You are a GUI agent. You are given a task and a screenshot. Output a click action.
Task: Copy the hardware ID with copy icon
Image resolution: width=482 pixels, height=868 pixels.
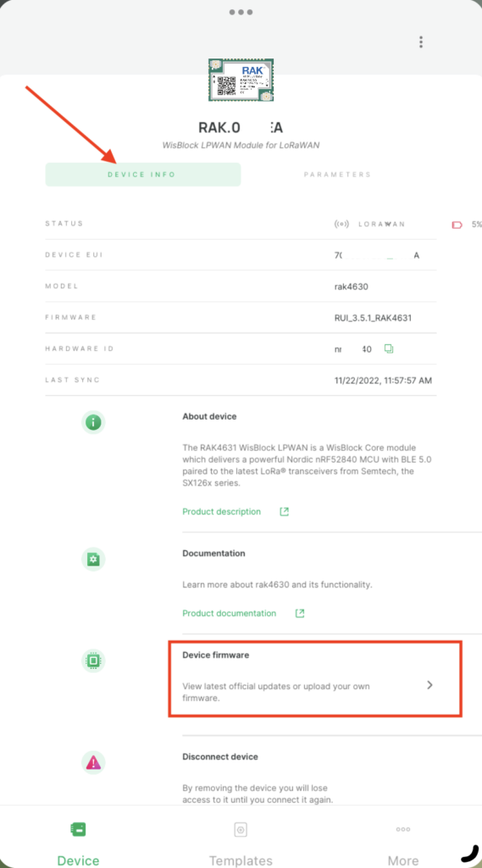click(389, 348)
